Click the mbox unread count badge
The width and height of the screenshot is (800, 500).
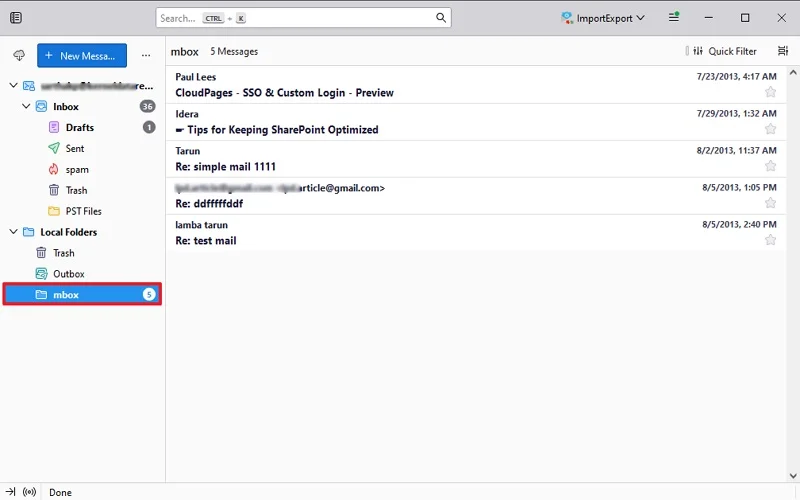point(149,294)
